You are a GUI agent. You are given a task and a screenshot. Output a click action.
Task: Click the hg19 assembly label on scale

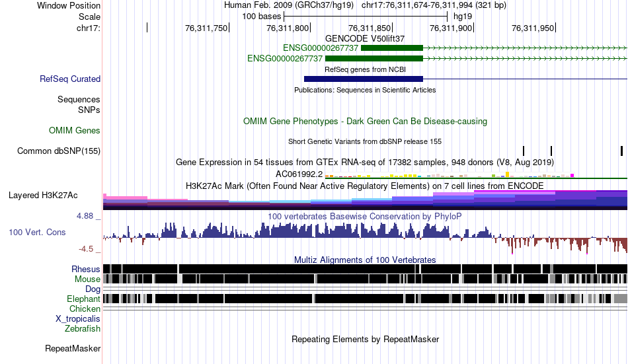click(x=463, y=17)
